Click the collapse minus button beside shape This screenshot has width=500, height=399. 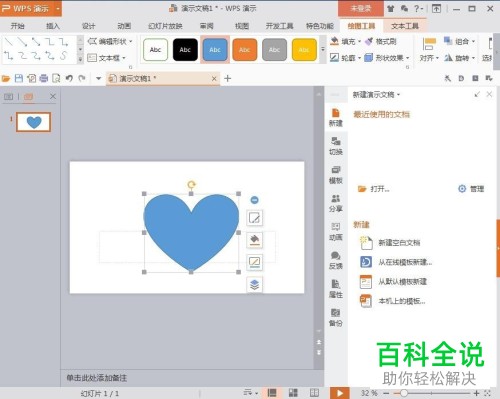point(254,200)
